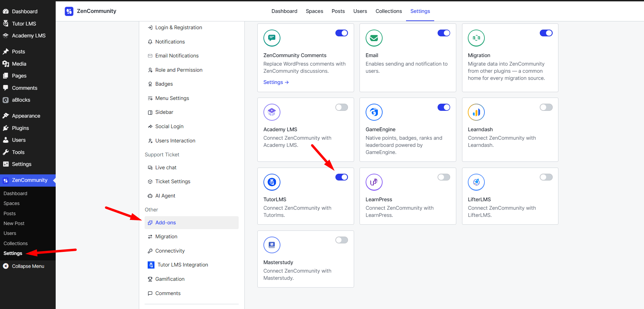Enable the LifterLMS add-on toggle
The height and width of the screenshot is (309, 644).
pyautogui.click(x=546, y=177)
